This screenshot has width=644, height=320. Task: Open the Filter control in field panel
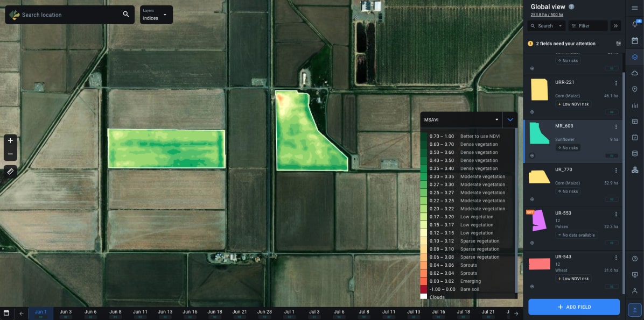pos(588,26)
